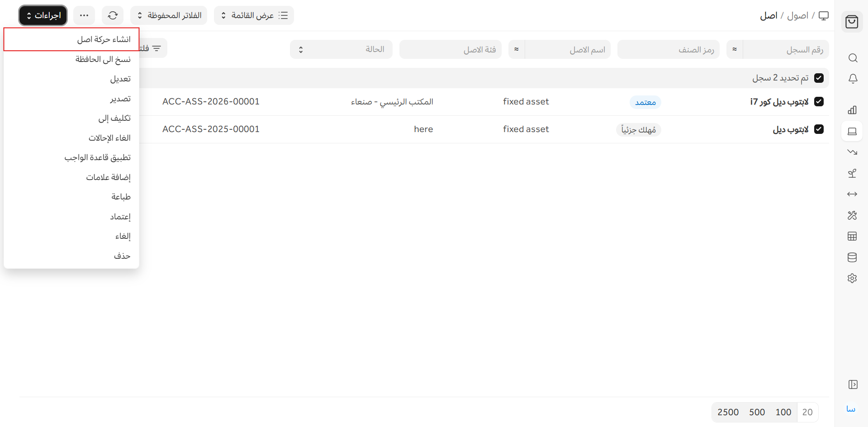
Task: Toggle the sidebar panel collapse icon
Action: 853,384
